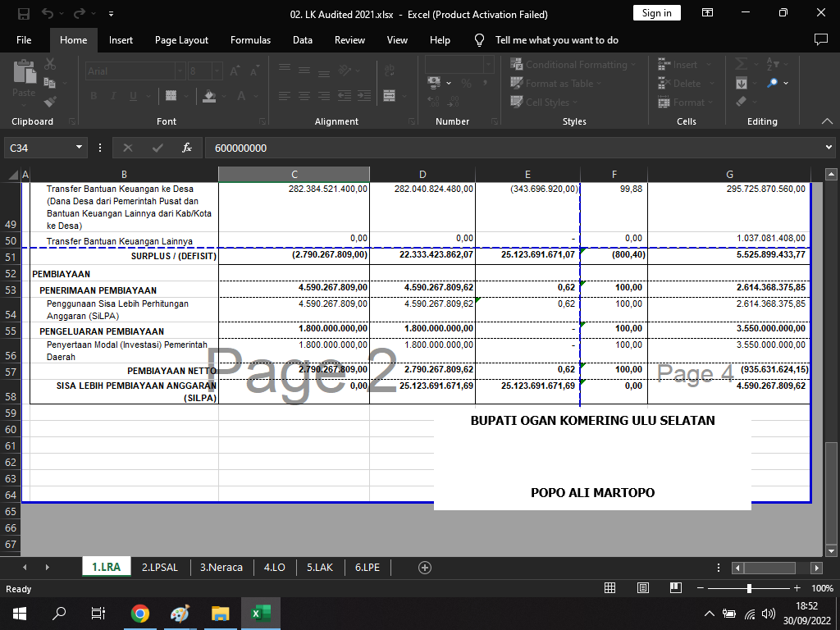The image size is (840, 630).
Task: Click the Find & Select magnifier icon
Action: tap(773, 83)
